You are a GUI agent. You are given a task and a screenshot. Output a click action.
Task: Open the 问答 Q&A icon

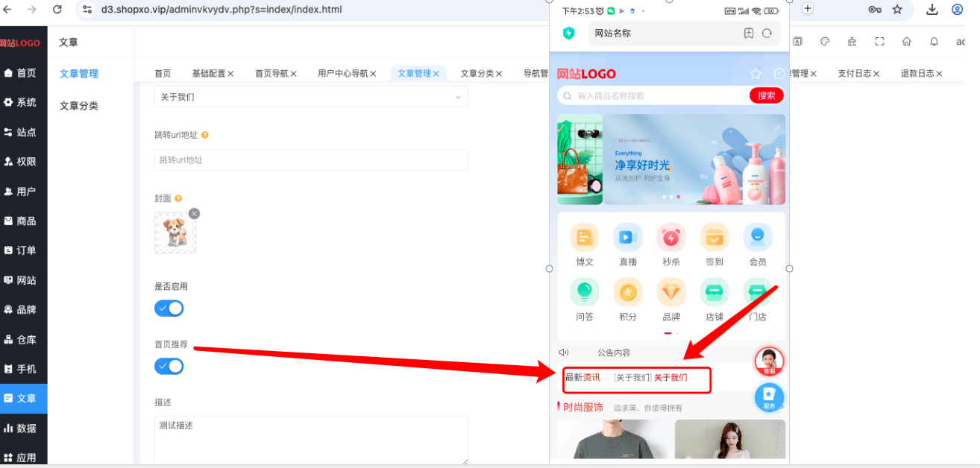[x=585, y=292]
